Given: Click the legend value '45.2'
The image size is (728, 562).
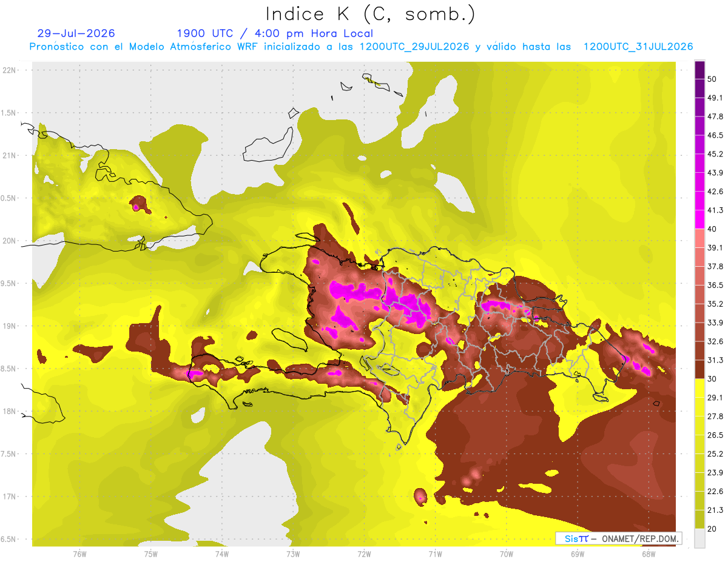Looking at the screenshot, I should (715, 154).
